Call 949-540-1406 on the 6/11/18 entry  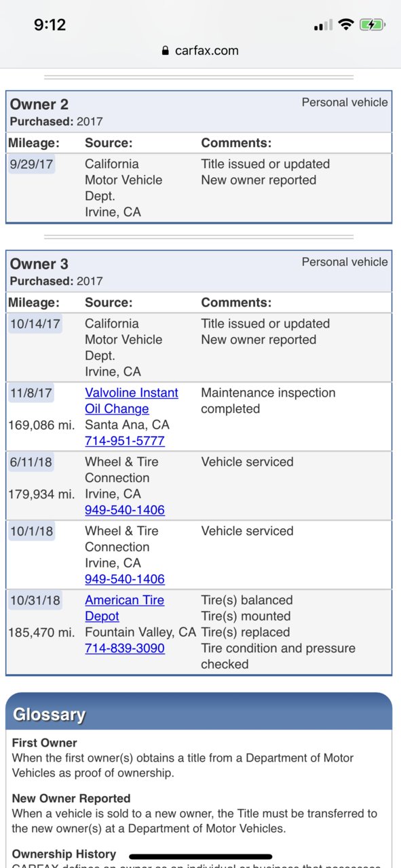click(x=125, y=510)
